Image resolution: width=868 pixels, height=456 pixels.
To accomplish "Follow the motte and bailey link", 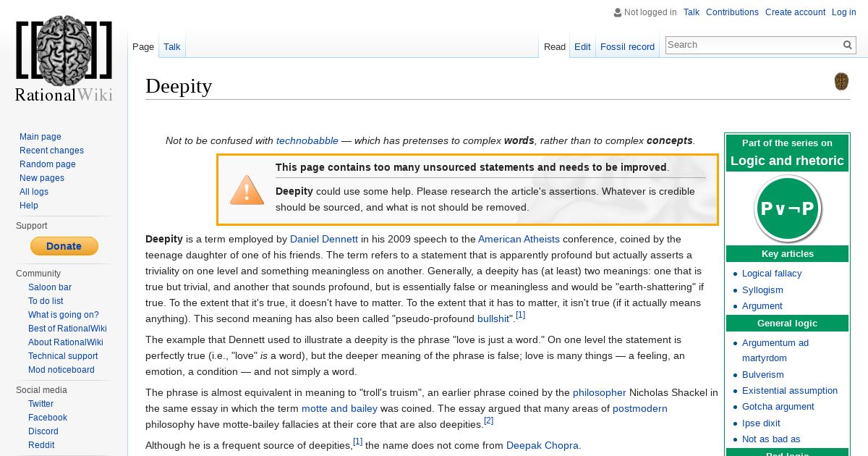I will tap(339, 408).
